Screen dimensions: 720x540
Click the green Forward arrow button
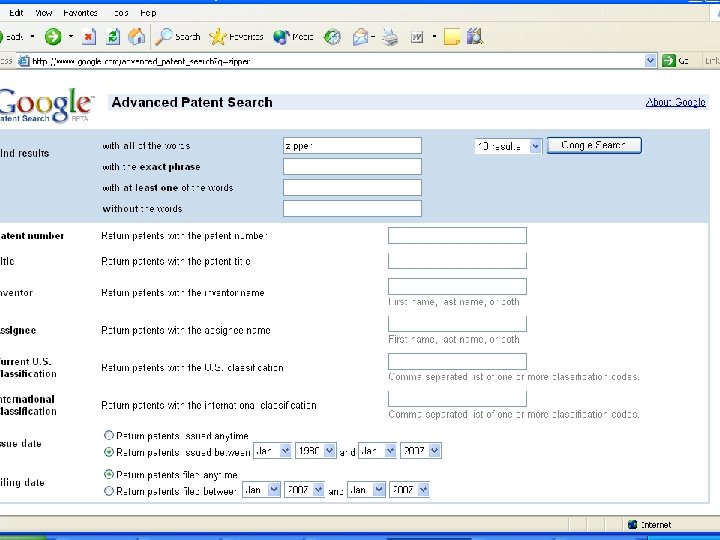53,36
